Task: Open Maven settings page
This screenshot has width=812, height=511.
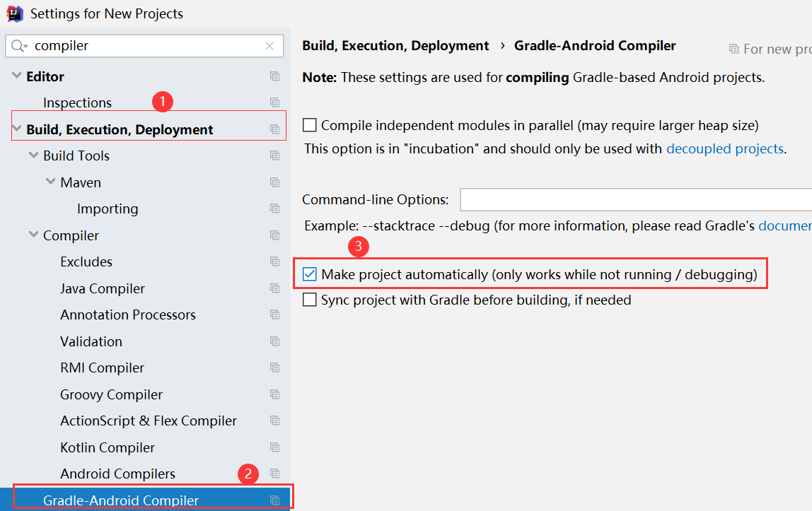Action: pos(80,182)
